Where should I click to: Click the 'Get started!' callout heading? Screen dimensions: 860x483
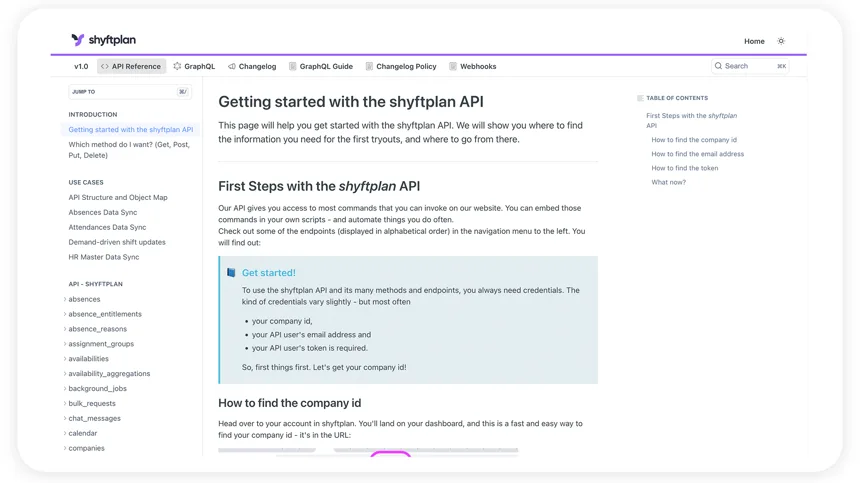[x=269, y=272]
